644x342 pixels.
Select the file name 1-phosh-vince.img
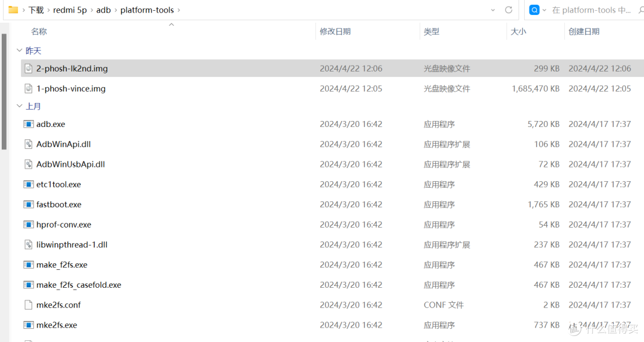coord(70,89)
